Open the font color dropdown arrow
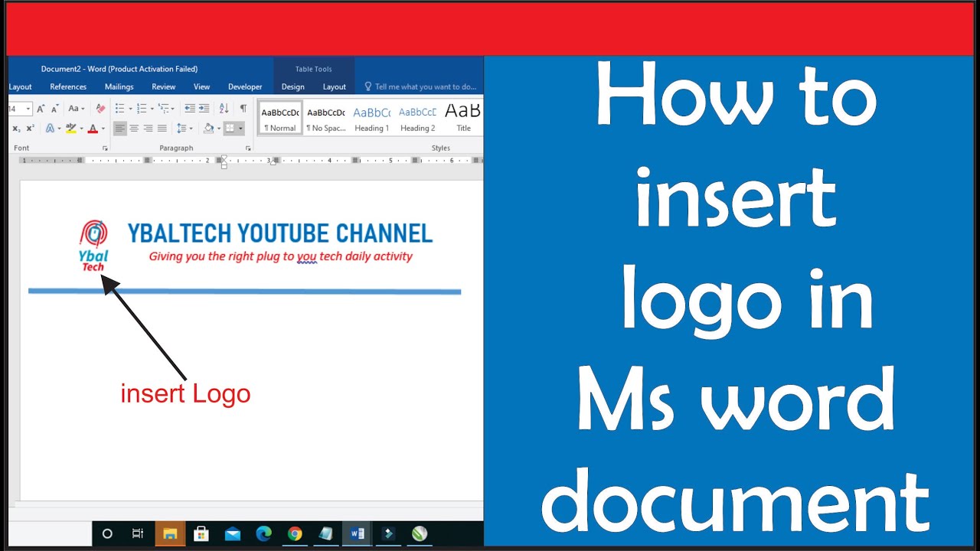 point(103,129)
